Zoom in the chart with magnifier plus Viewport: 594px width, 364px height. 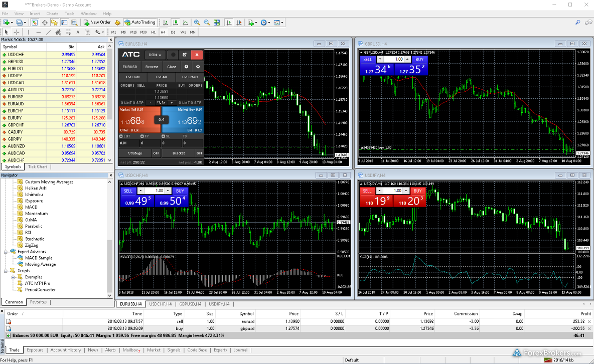pyautogui.click(x=197, y=23)
